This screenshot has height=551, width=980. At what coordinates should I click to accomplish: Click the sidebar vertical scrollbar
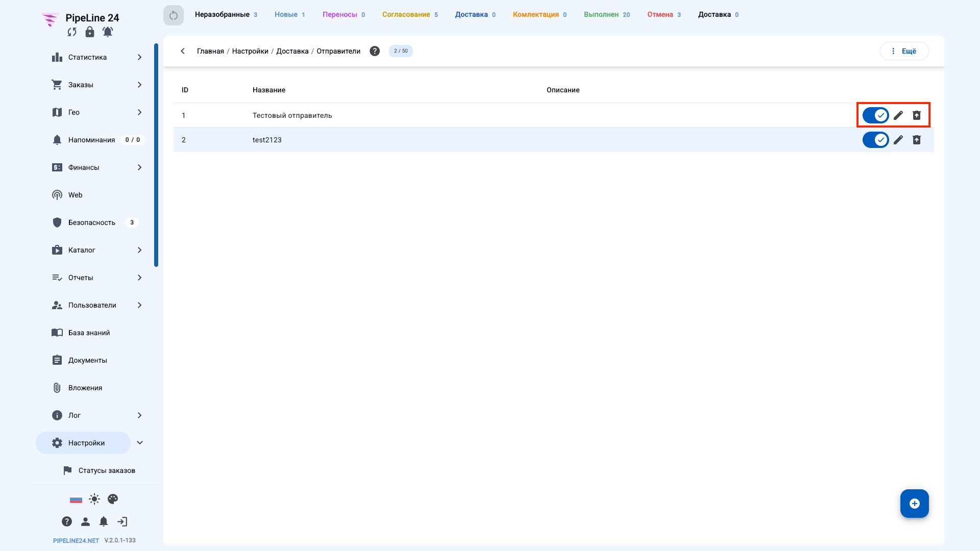(156, 155)
